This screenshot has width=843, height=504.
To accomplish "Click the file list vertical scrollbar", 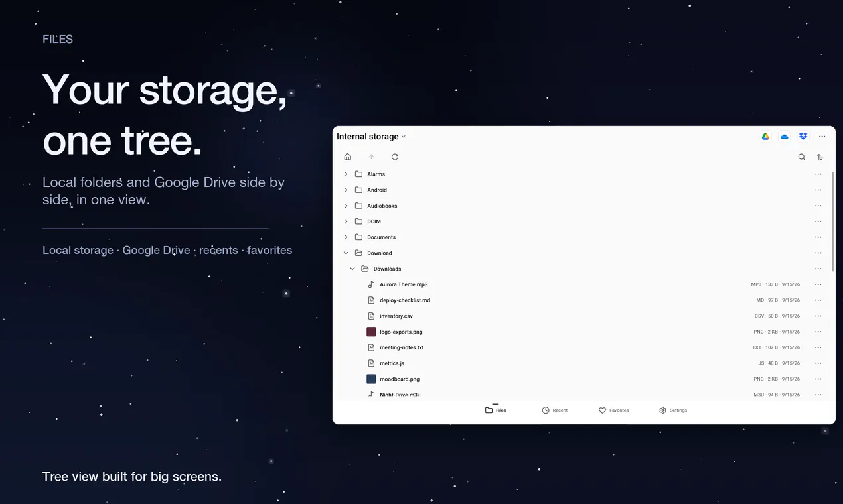I will (x=832, y=221).
